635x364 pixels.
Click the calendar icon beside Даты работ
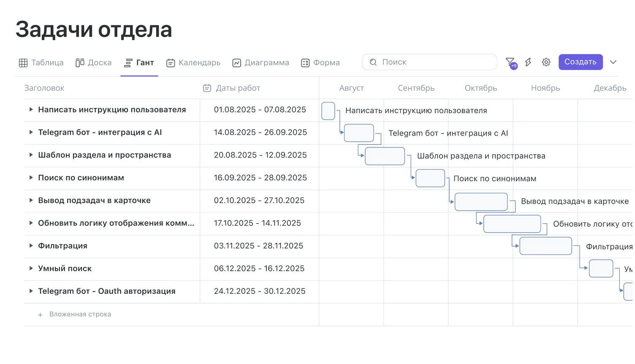(207, 88)
